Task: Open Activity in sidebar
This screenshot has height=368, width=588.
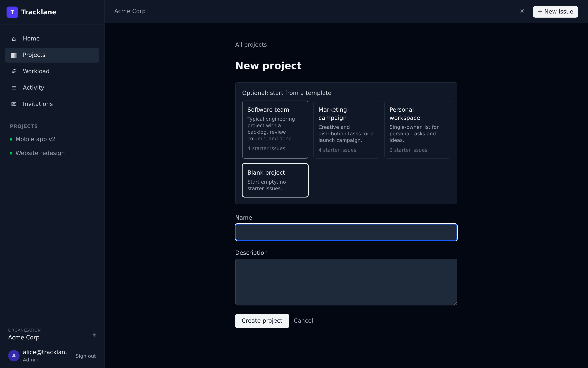Action: (52, 88)
